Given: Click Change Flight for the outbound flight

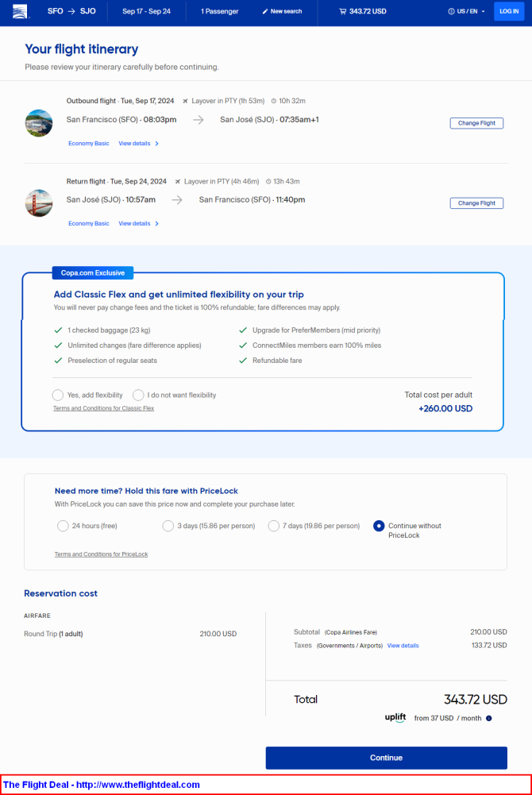Looking at the screenshot, I should pos(476,123).
